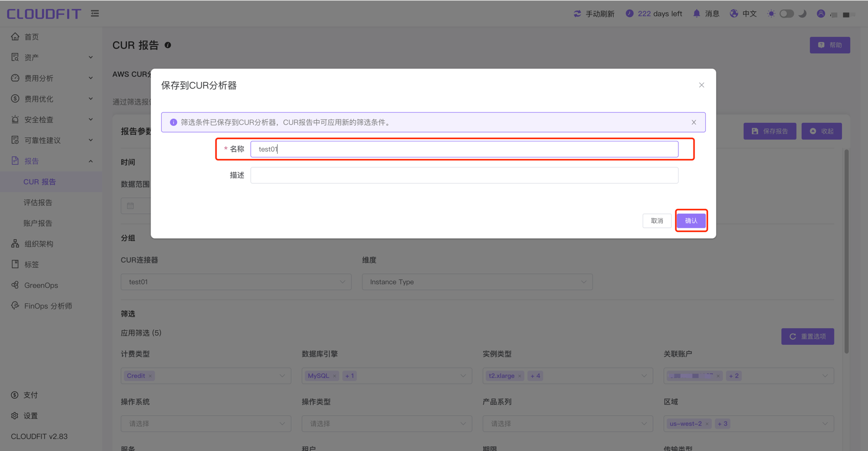Open the 操作系统 select dropdown
Image resolution: width=868 pixels, height=451 pixels.
click(206, 424)
